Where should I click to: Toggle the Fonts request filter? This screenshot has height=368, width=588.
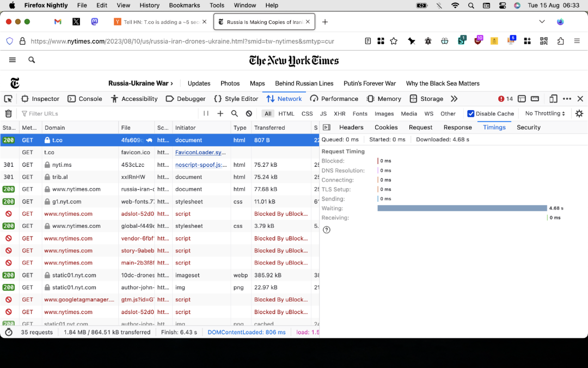(x=360, y=113)
